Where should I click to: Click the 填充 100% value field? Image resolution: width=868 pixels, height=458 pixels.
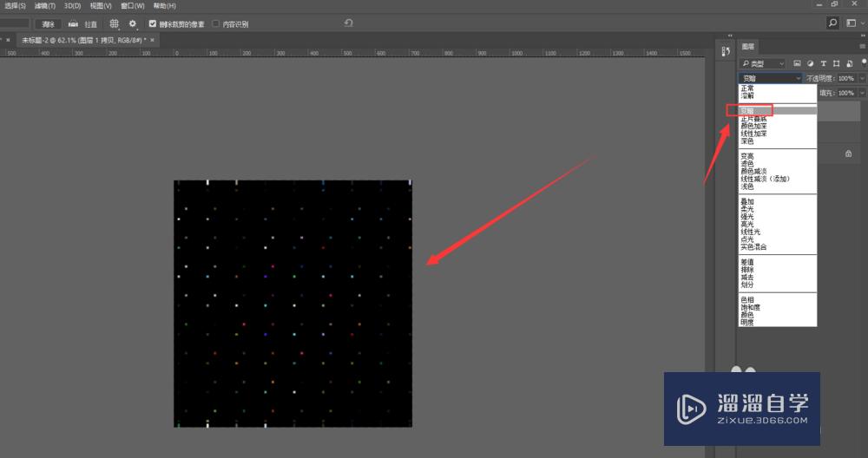point(846,93)
